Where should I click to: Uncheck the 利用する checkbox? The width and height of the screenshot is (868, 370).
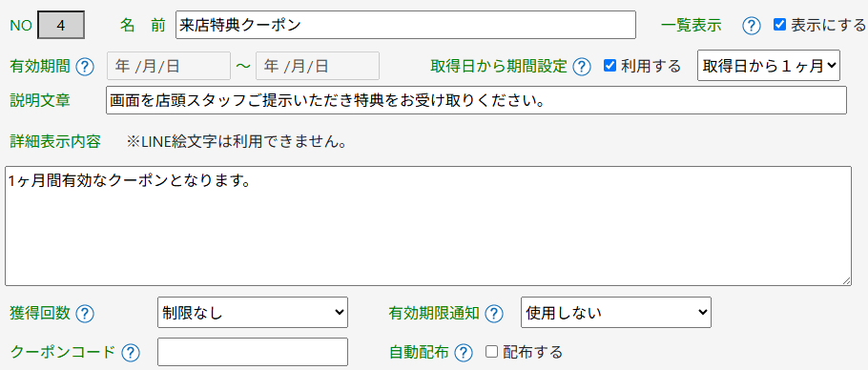610,66
